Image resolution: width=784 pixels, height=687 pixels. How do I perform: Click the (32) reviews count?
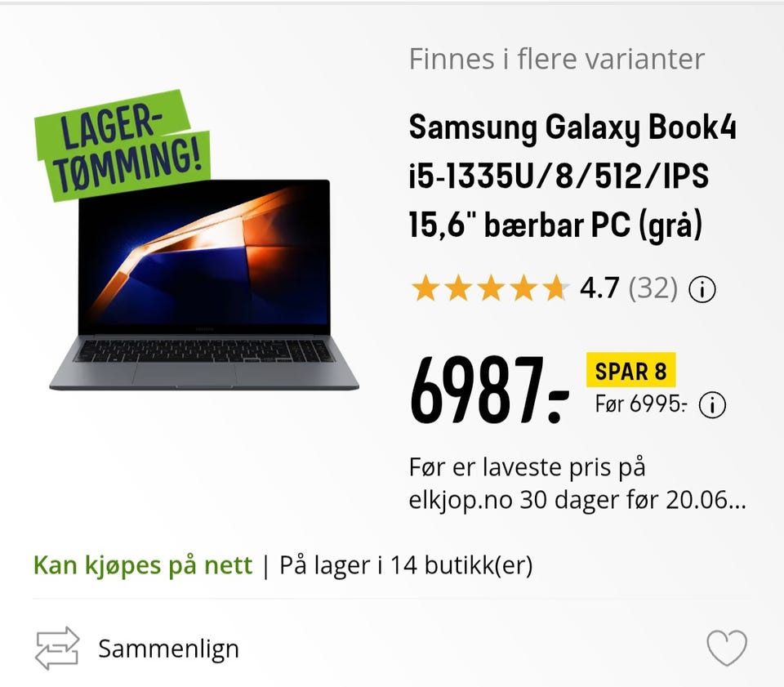pyautogui.click(x=653, y=288)
